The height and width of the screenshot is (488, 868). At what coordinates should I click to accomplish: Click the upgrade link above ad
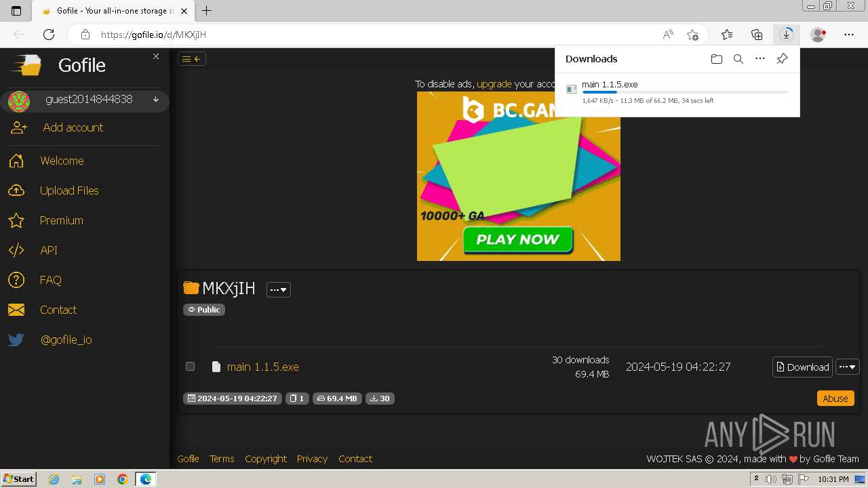coord(494,84)
